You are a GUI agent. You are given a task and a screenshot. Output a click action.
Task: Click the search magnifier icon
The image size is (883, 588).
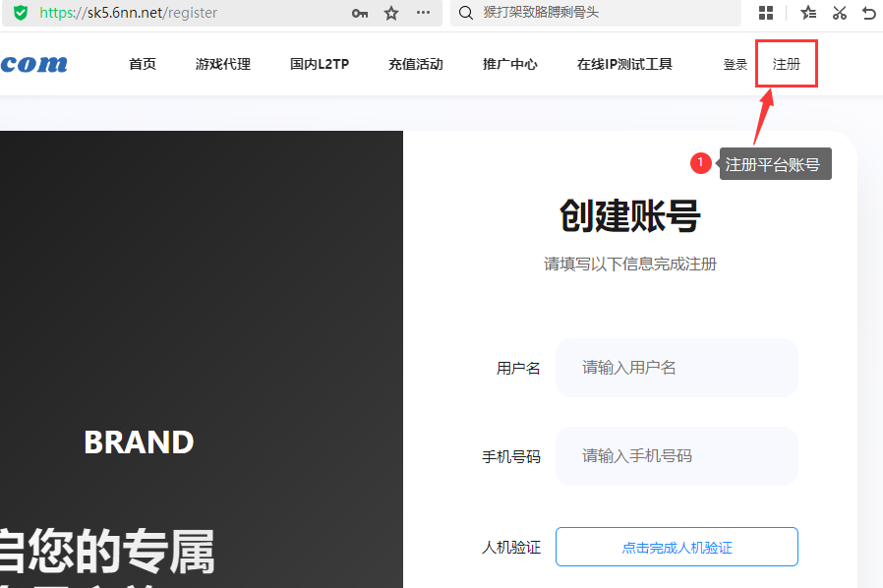click(465, 14)
